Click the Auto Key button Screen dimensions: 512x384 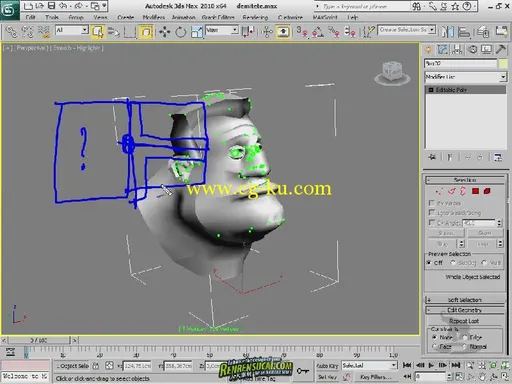coord(327,366)
